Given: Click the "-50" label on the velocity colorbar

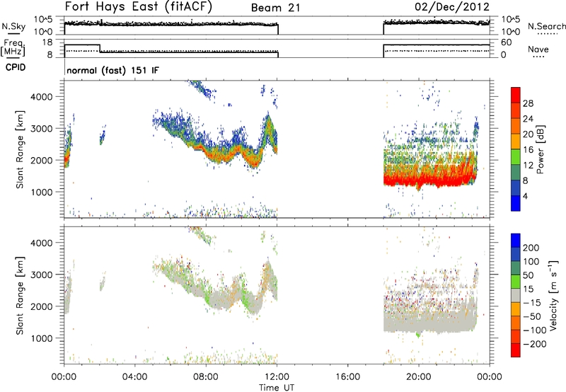Looking at the screenshot, I should coord(532,316).
